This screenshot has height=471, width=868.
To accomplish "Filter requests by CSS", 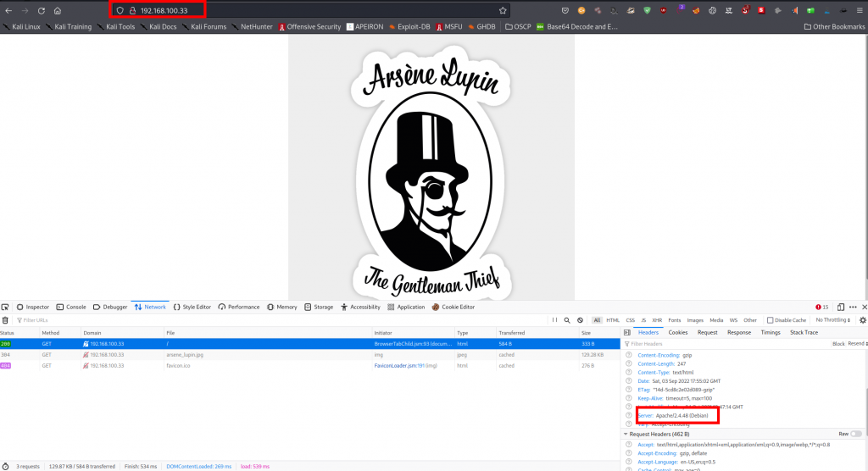I will tap(630, 320).
